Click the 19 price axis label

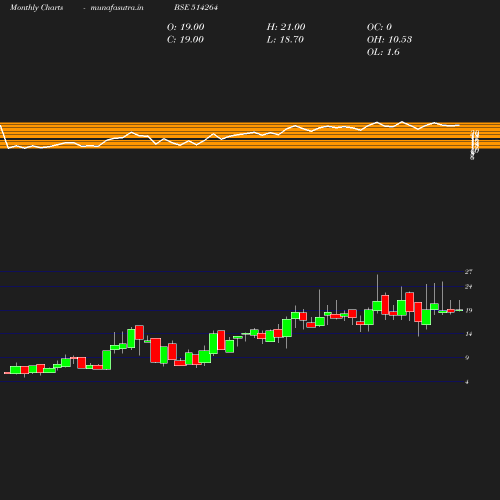pos(468,310)
